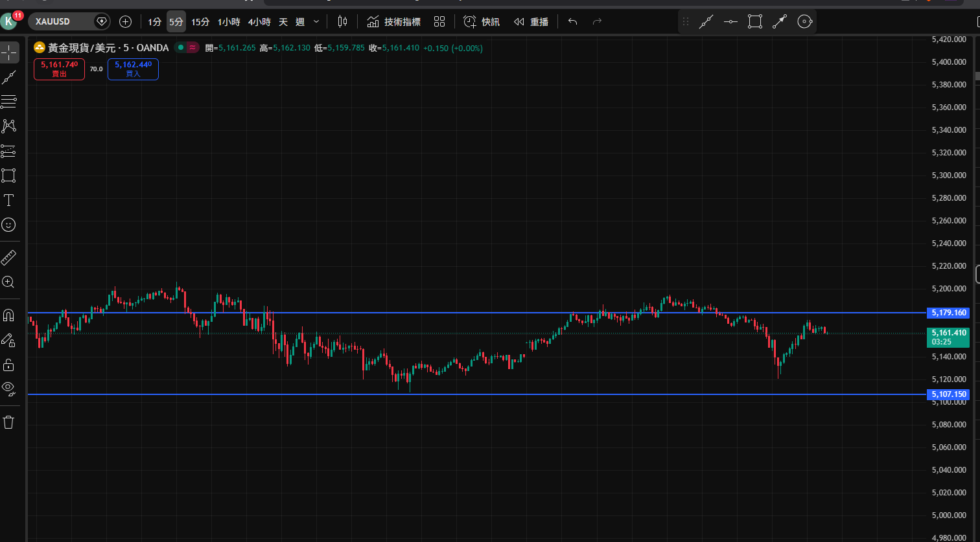Start bar replay with 重播

(531, 22)
